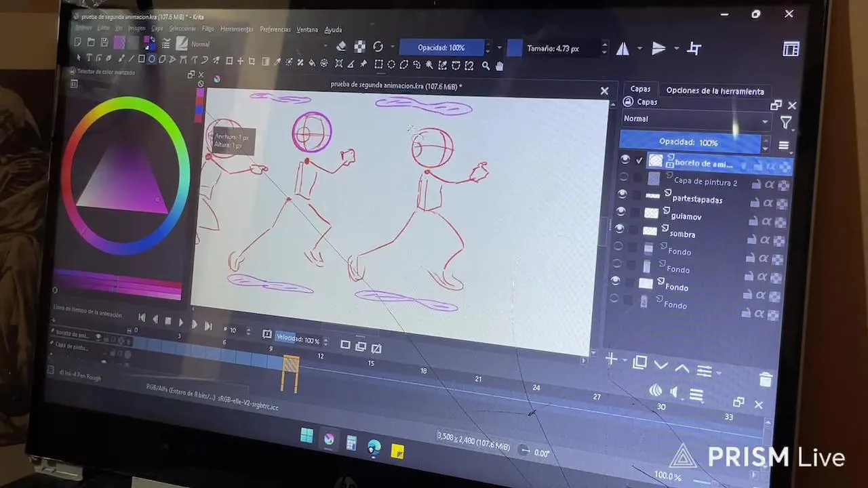Open layers docker options hamburger menu
868x488 pixels.
coord(784,146)
